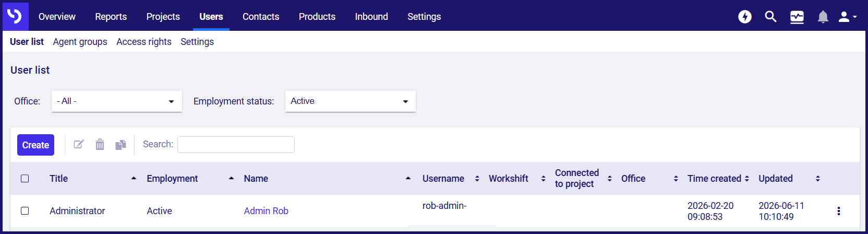The image size is (868, 234).
Task: Open the Office filter dropdown
Action: [117, 101]
